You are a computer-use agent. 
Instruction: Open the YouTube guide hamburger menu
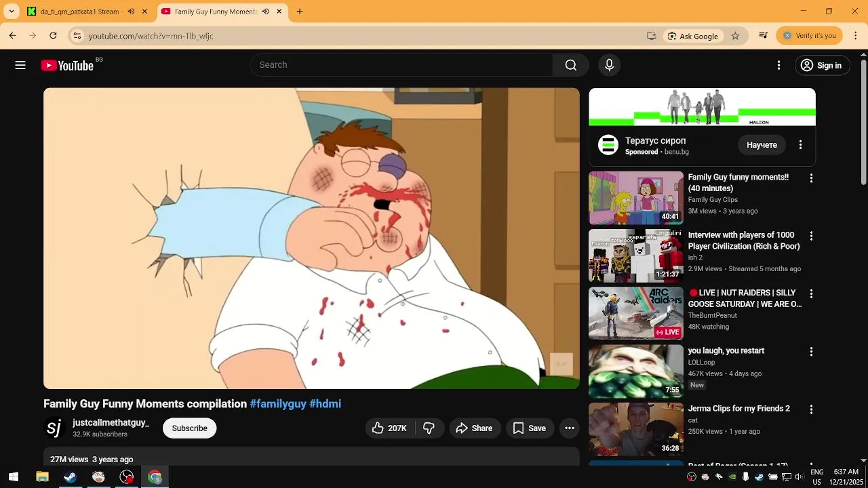coord(20,65)
